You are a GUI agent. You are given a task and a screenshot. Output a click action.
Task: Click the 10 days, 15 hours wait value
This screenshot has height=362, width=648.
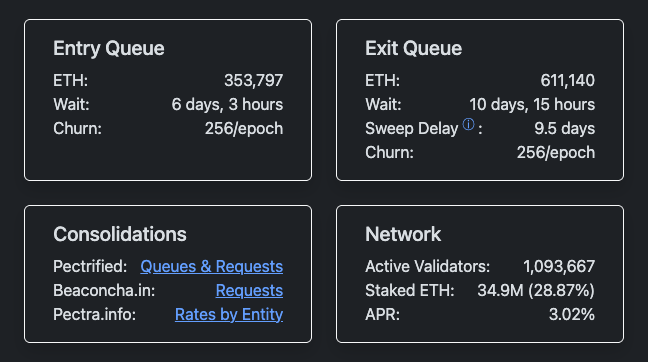pyautogui.click(x=532, y=105)
